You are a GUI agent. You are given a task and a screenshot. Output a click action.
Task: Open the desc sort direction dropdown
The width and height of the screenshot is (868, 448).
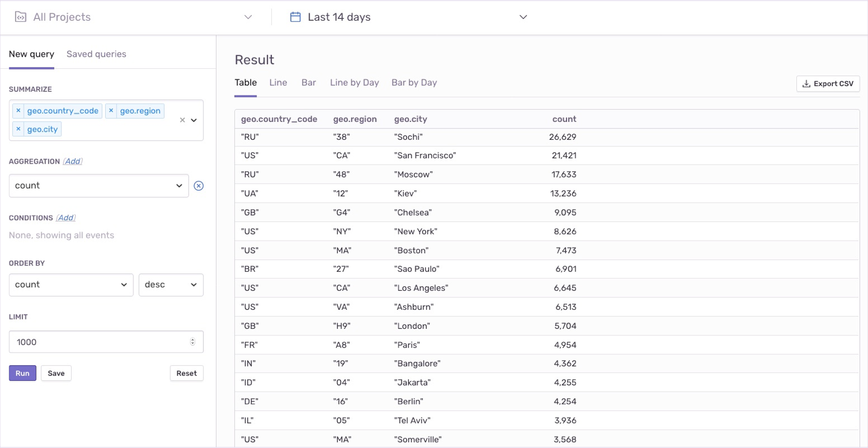coord(171,284)
